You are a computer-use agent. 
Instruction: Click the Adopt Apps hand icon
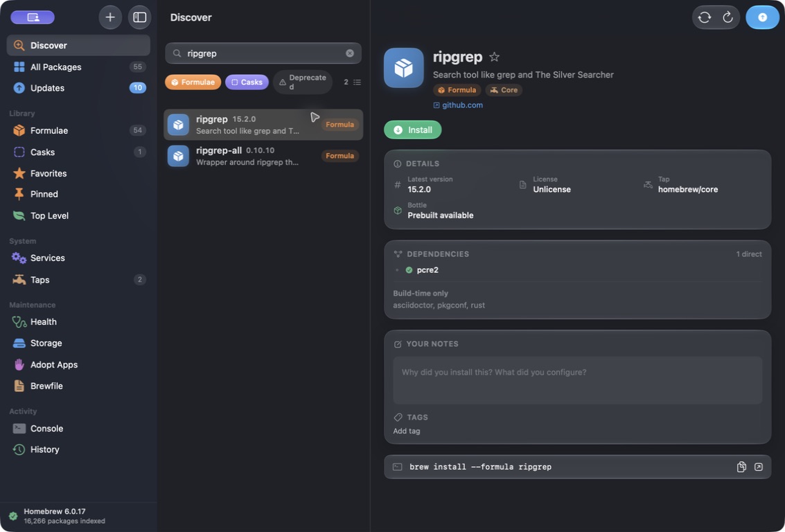pos(19,365)
